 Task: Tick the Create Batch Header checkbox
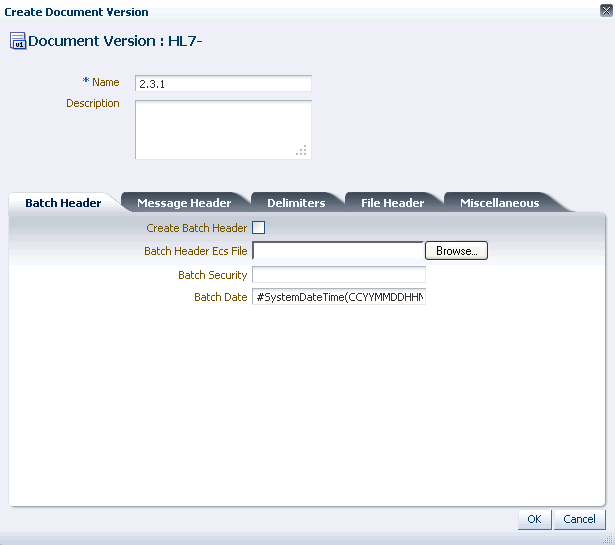pos(258,227)
